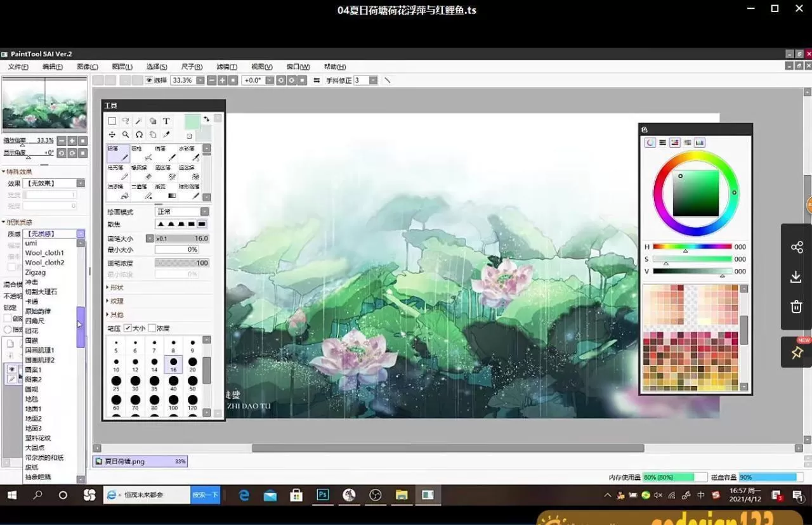Image resolution: width=812 pixels, height=525 pixels.
Task: Expand the 形状 section
Action: tap(116, 288)
